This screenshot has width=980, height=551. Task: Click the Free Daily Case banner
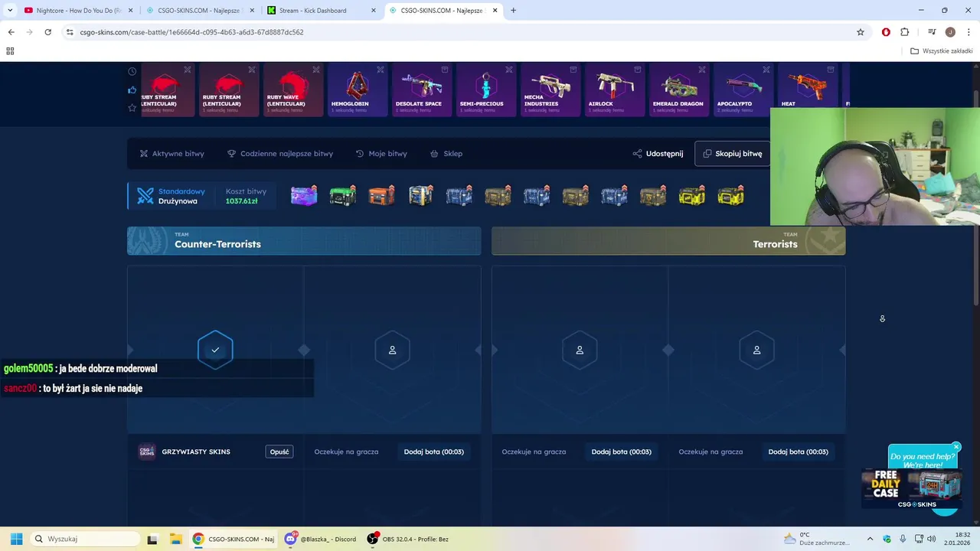911,489
